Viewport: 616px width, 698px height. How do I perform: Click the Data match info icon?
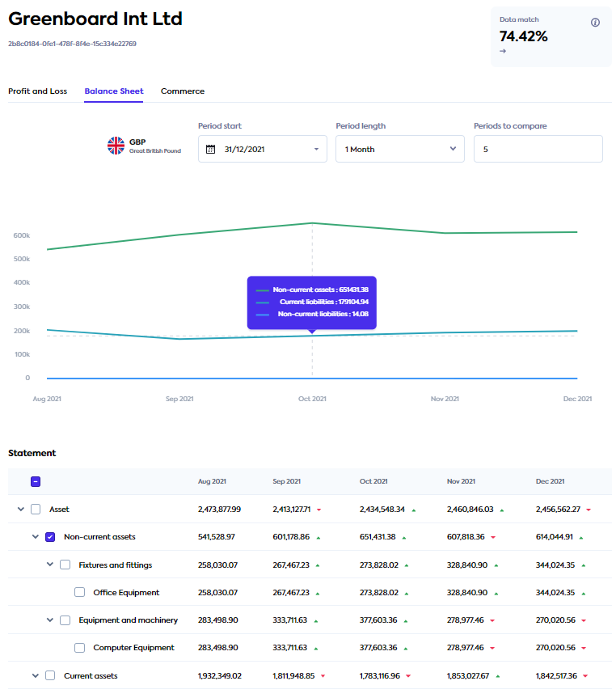[595, 23]
